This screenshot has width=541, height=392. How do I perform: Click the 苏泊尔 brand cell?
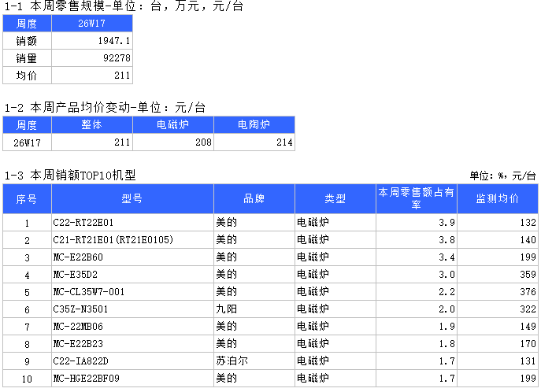coord(232,361)
